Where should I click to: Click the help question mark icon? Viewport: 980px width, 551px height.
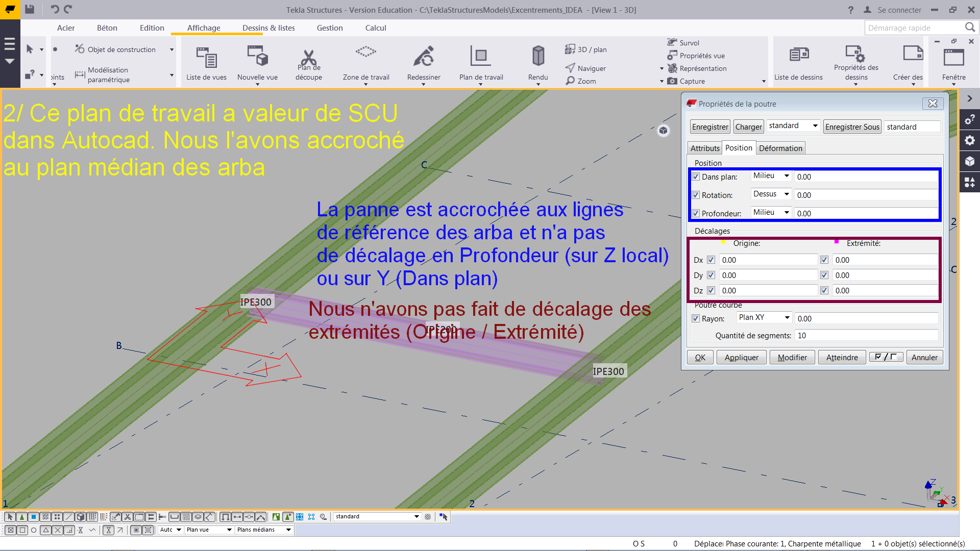click(x=850, y=10)
